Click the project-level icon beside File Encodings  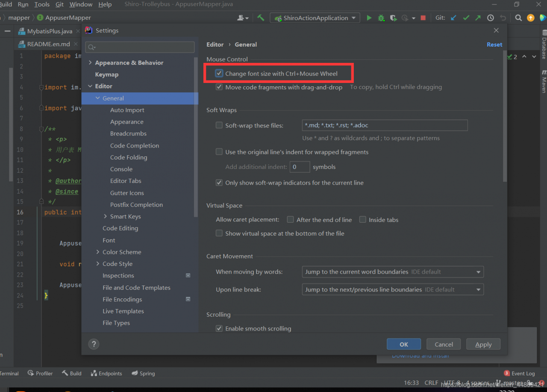tap(188, 299)
